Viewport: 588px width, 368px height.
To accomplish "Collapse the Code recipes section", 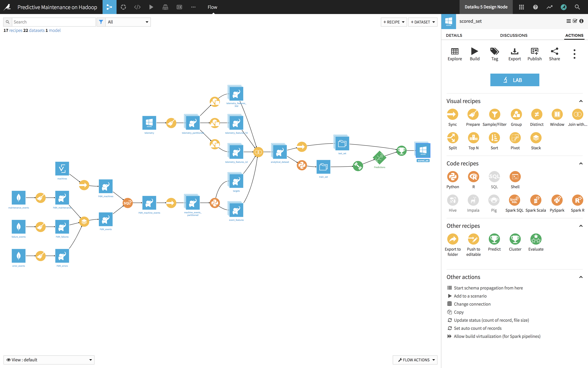I will 581,163.
